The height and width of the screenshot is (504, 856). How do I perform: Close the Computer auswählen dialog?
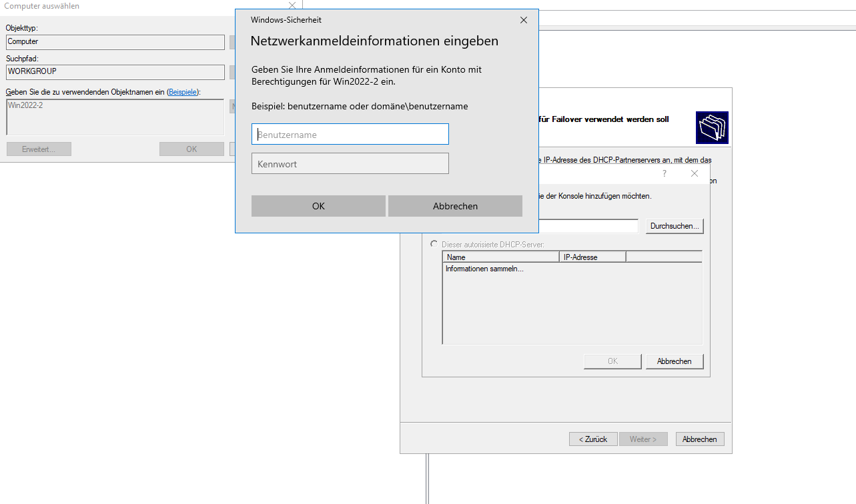pos(292,6)
